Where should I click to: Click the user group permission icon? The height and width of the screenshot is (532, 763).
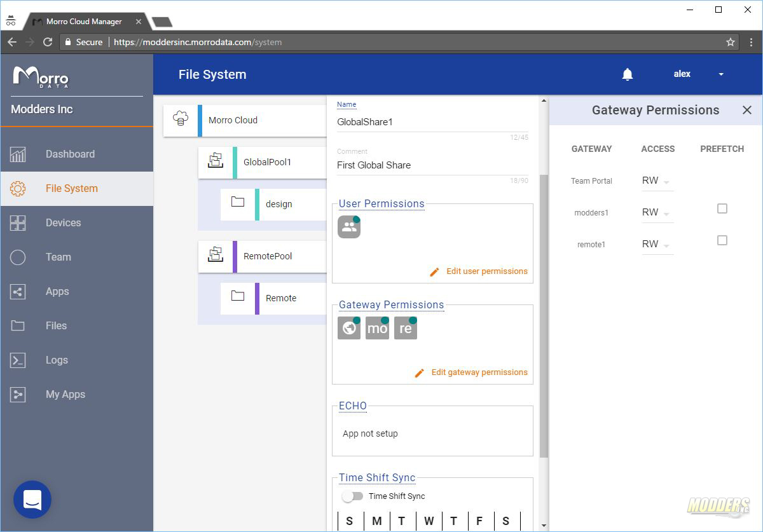point(349,227)
